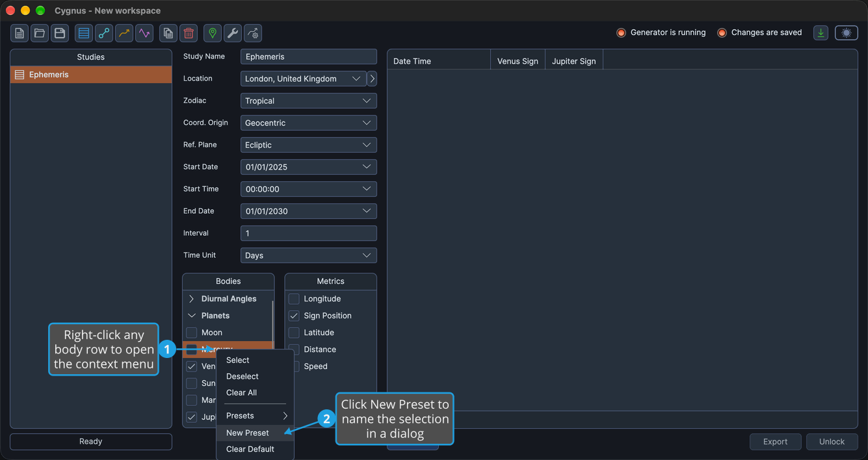The width and height of the screenshot is (868, 460).
Task: Open the Coord. Origin Geocentric dropdown
Action: pyautogui.click(x=309, y=123)
